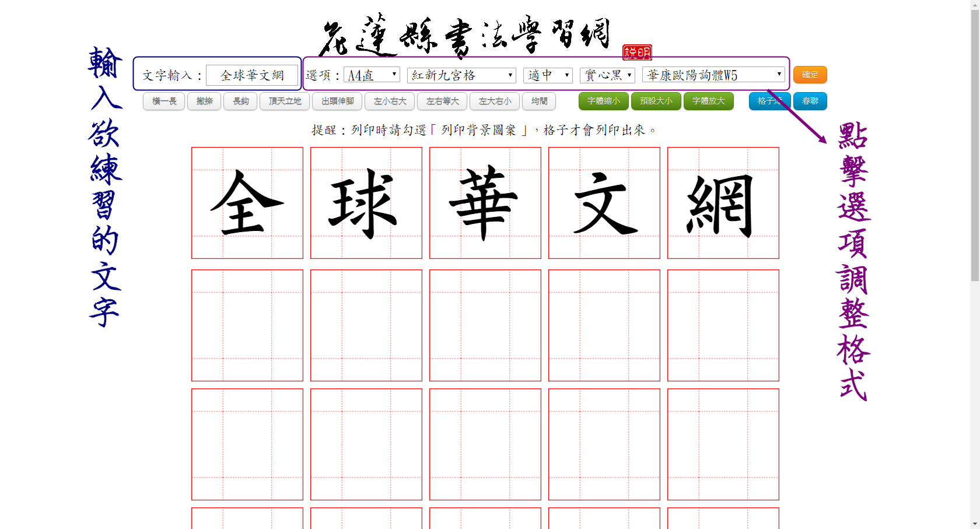The width and height of the screenshot is (980, 529).
Task: Select the 左大右小 layout option
Action: [x=494, y=101]
